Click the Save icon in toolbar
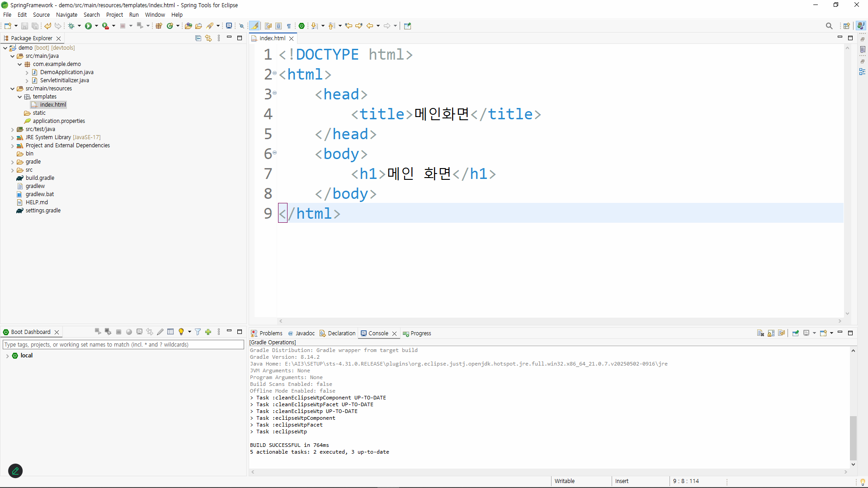The image size is (868, 488). (x=24, y=26)
